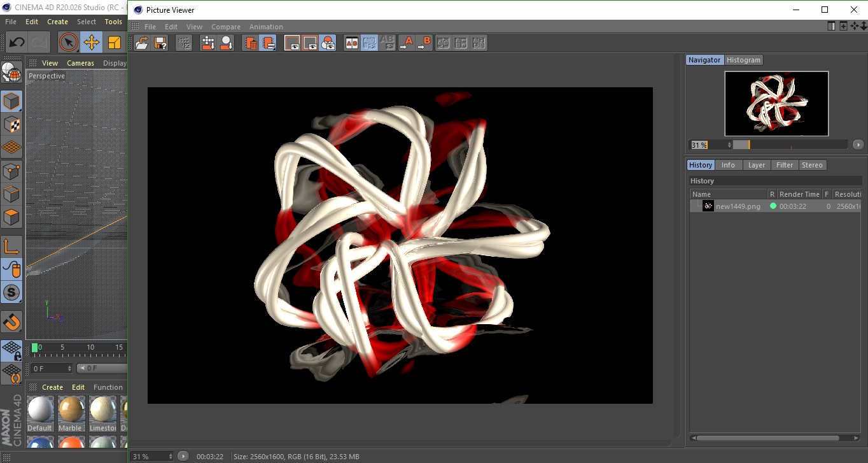This screenshot has height=463, width=868.
Task: Switch to the Histogram tab
Action: pos(743,60)
